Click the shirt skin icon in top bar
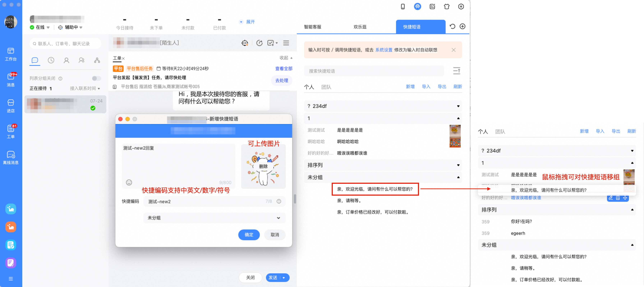The height and width of the screenshot is (287, 644). pyautogui.click(x=447, y=6)
